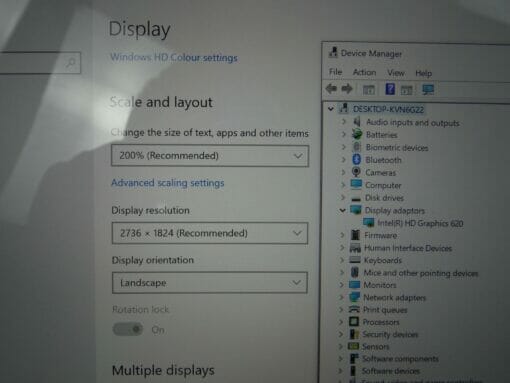The width and height of the screenshot is (510, 383).
Task: Click the Monitors icon in device tree
Action: pyautogui.click(x=354, y=285)
